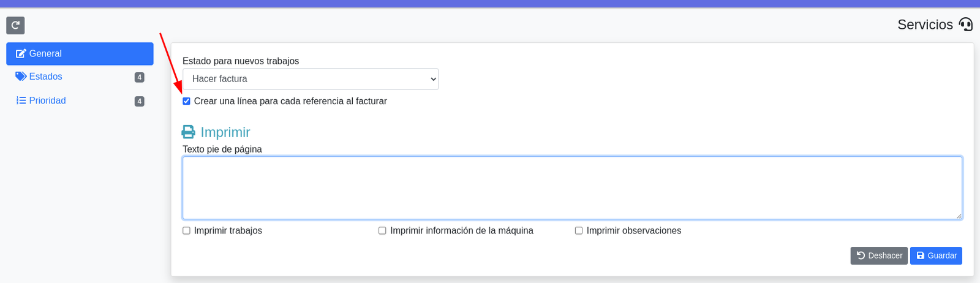The height and width of the screenshot is (283, 980).
Task: Click the edit icon in the General tab
Action: click(21, 53)
